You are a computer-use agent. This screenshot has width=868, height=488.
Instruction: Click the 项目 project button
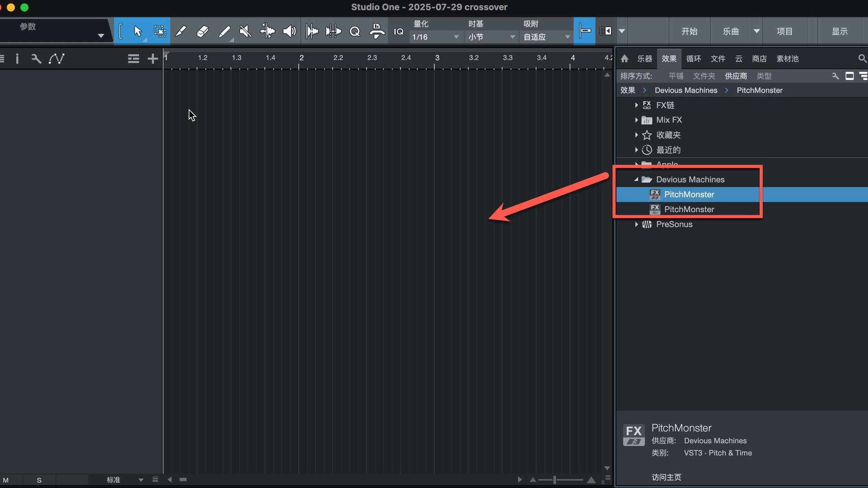(785, 31)
